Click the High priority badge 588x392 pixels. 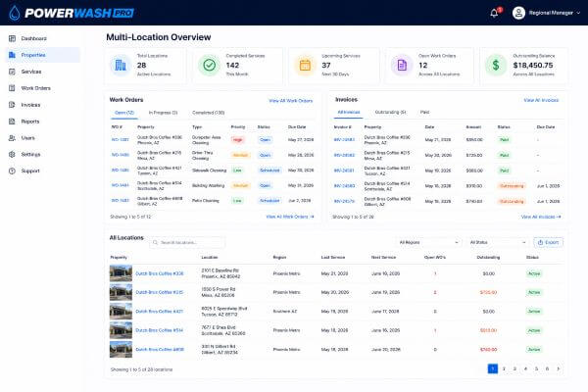[x=238, y=140]
